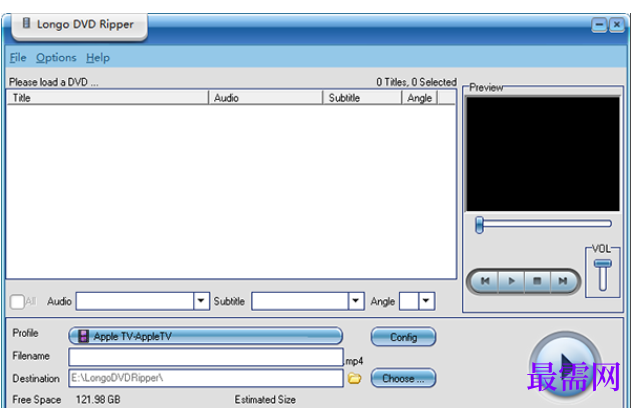Open the Options menu
Viewport: 639px width, 408px height.
click(x=56, y=57)
